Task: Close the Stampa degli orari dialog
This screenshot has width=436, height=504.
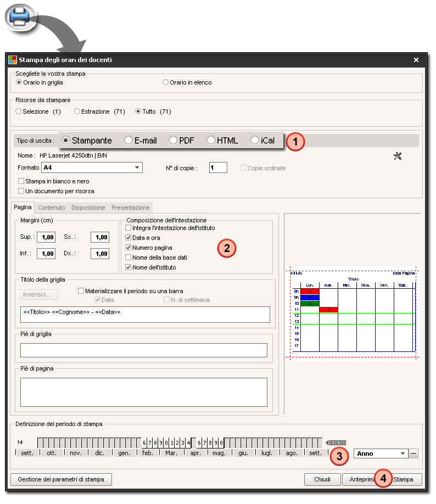Action: pyautogui.click(x=416, y=60)
